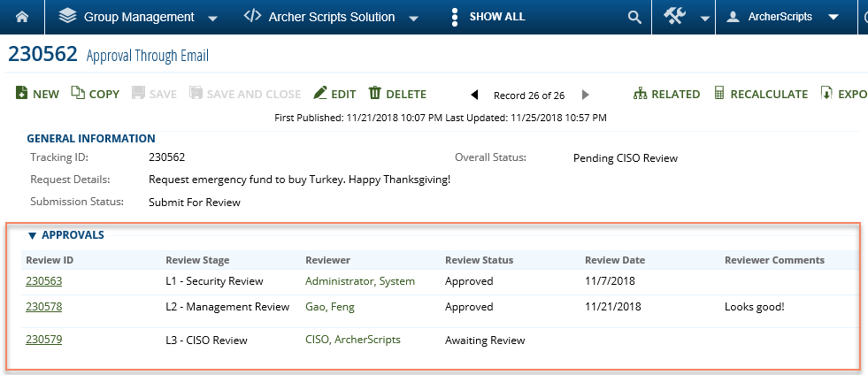Viewport: 868px width, 375px height.
Task: Open review record 230563 link
Action: point(43,281)
